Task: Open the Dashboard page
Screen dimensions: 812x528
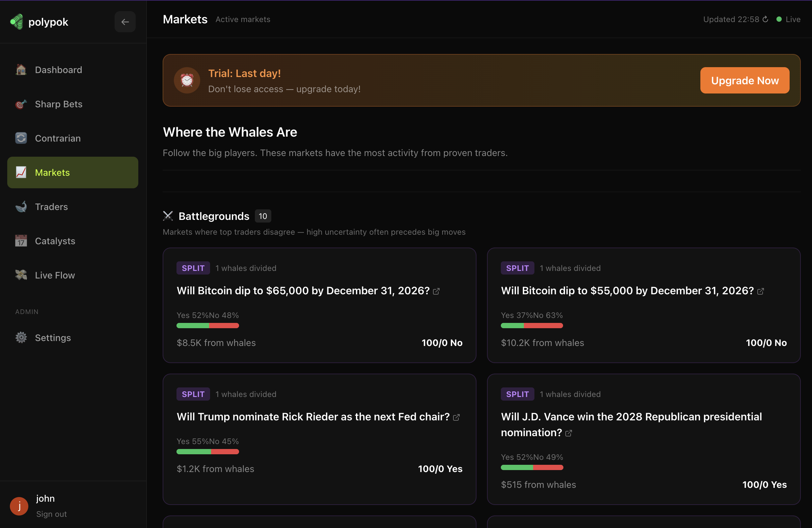Action: coord(58,69)
